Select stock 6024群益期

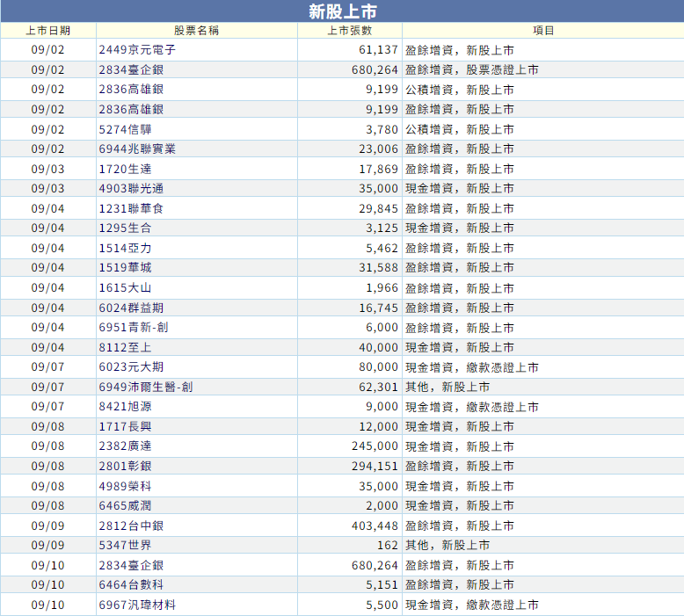131,308
